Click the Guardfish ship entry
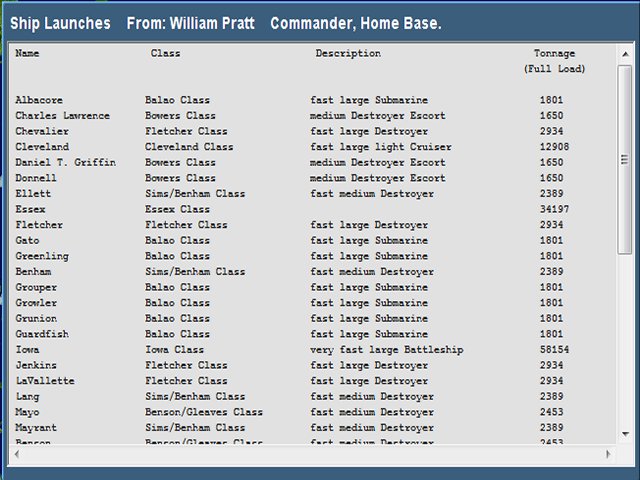This screenshot has width=640, height=480. pos(42,334)
